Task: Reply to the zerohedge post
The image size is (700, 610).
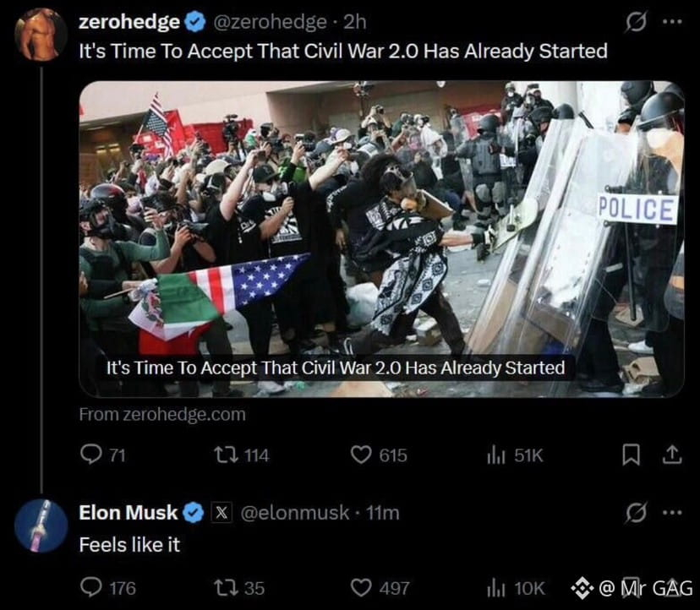Action: pyautogui.click(x=102, y=455)
